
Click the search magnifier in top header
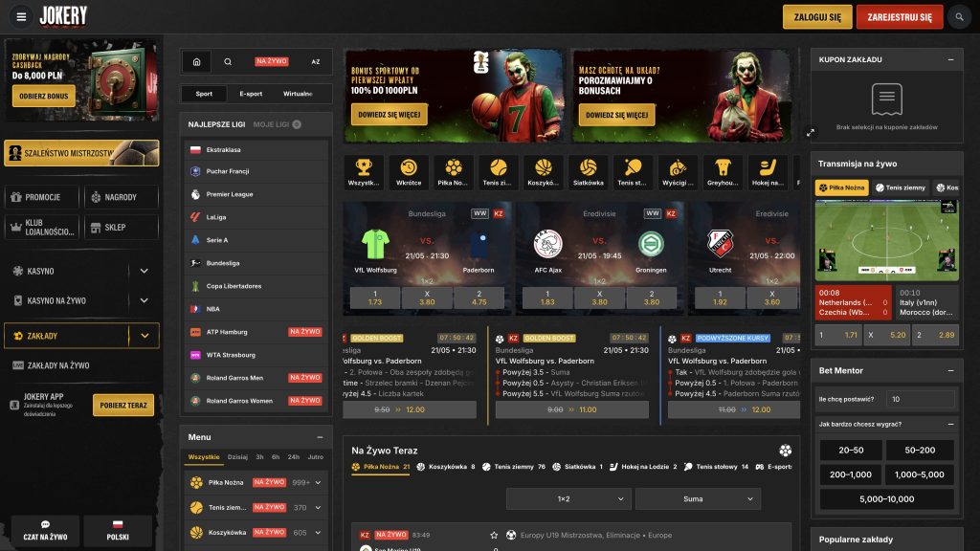pyautogui.click(x=959, y=17)
